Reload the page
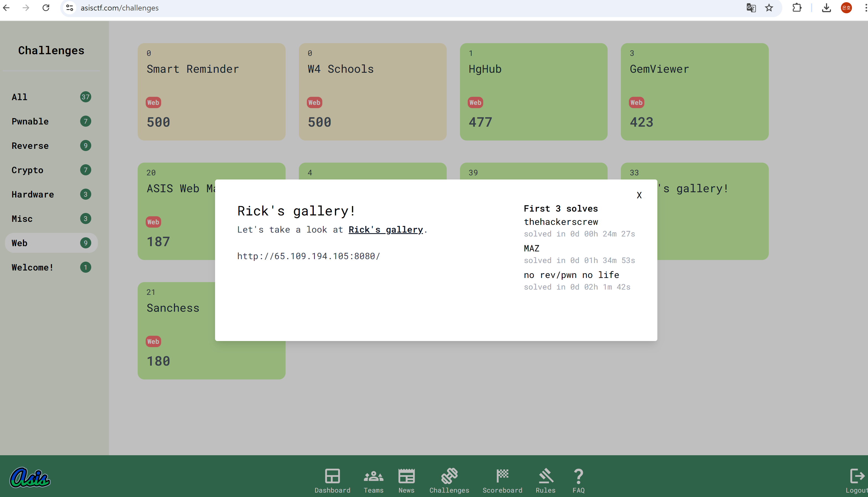Image resolution: width=868 pixels, height=497 pixels. [46, 8]
